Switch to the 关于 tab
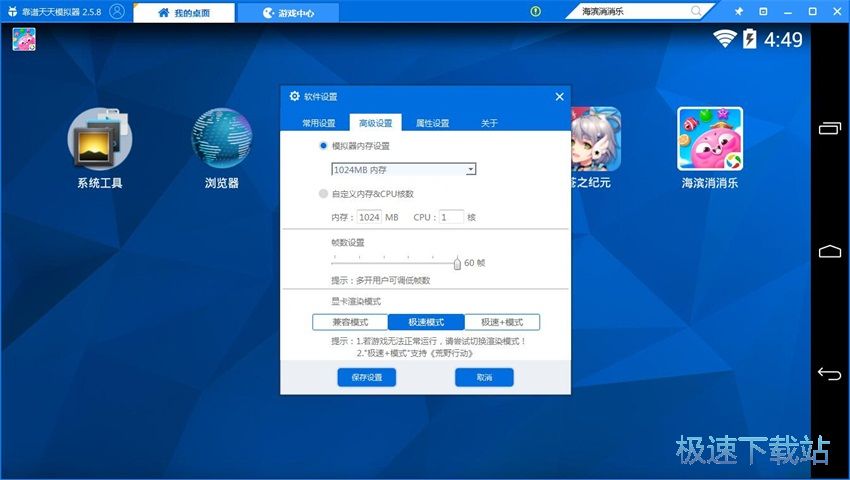The width and height of the screenshot is (850, 480). [489, 123]
